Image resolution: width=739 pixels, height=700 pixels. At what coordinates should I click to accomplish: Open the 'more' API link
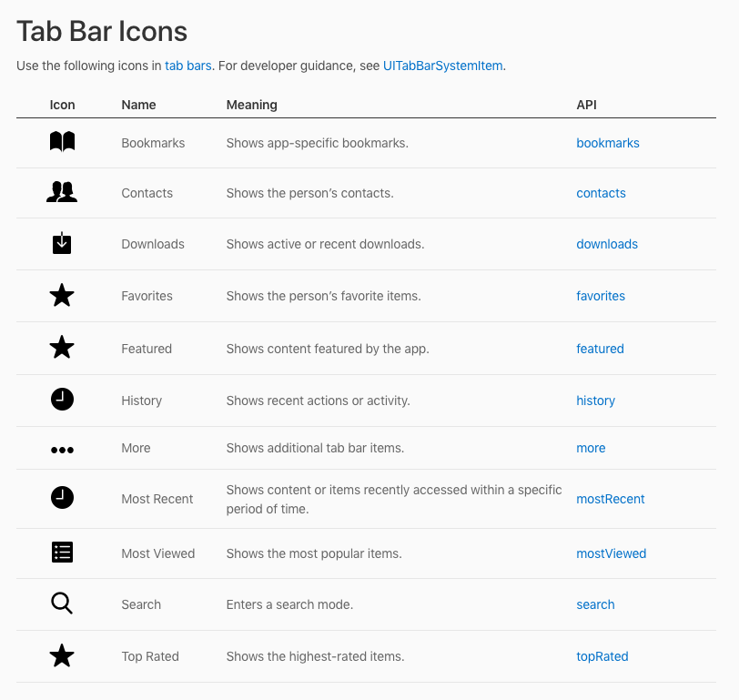click(x=591, y=448)
